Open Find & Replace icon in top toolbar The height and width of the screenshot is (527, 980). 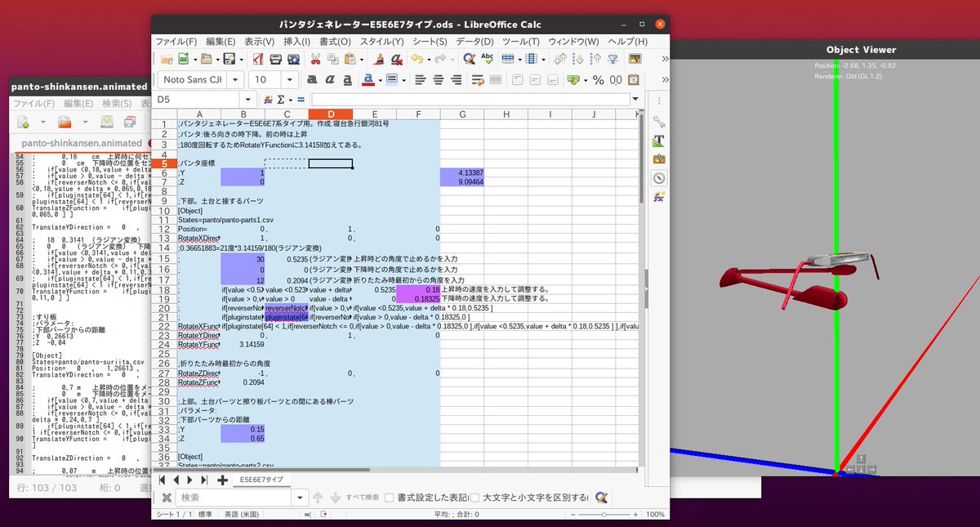[x=470, y=59]
